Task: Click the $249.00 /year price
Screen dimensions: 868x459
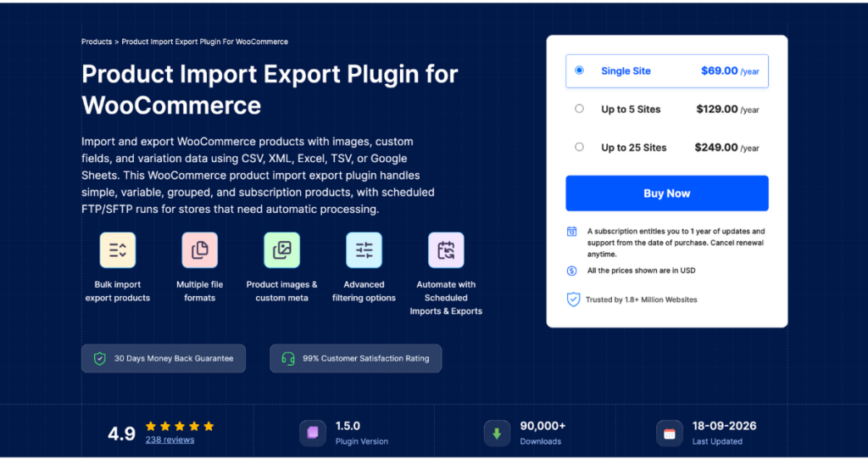Action: [726, 148]
